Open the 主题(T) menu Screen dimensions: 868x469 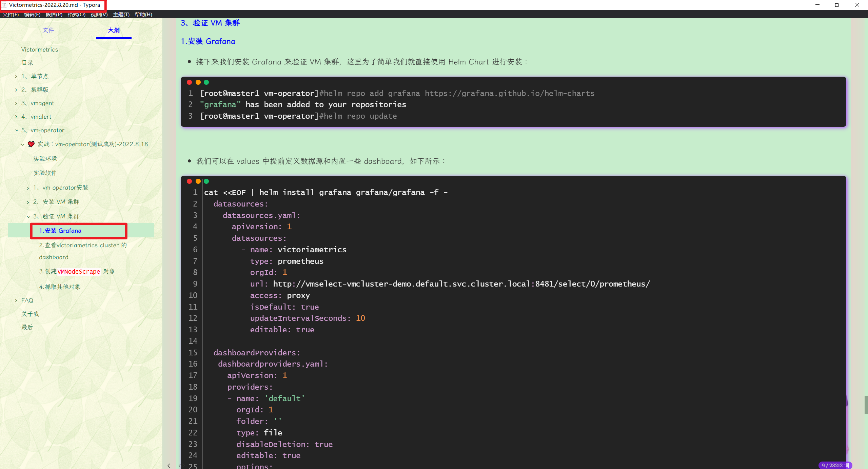click(x=121, y=15)
